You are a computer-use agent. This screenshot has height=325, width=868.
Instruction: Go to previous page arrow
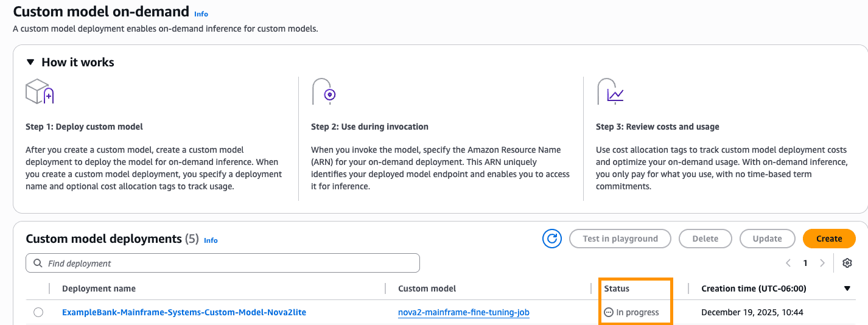point(788,263)
